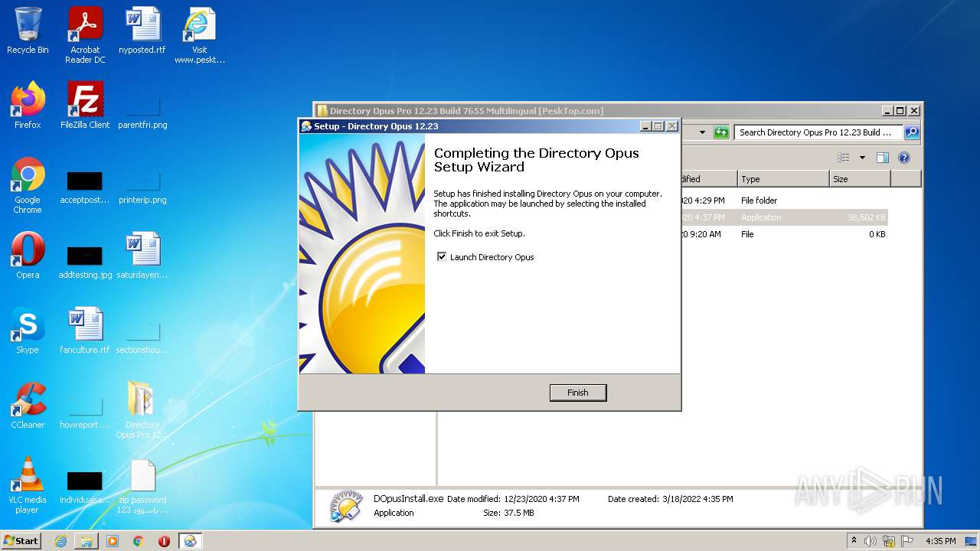
Task: Open Action Center flag in tray
Action: (907, 541)
